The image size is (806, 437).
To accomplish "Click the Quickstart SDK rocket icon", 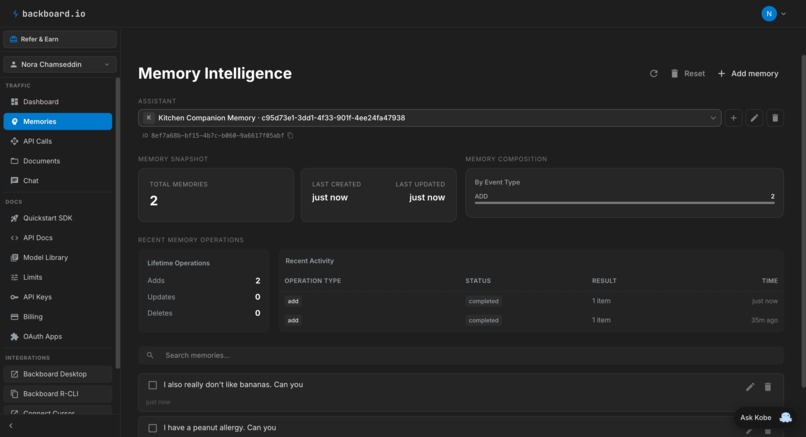I will point(14,218).
